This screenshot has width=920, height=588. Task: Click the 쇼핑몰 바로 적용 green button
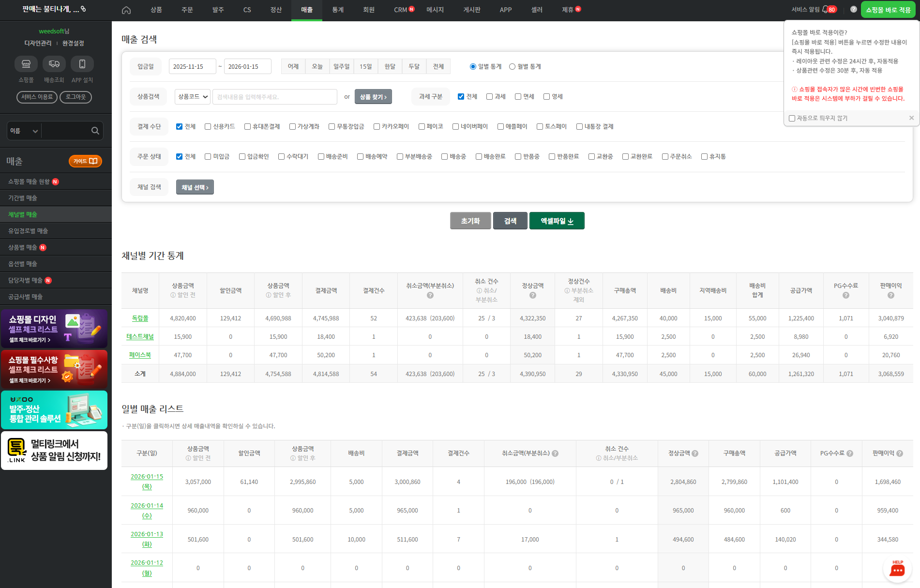(x=888, y=10)
